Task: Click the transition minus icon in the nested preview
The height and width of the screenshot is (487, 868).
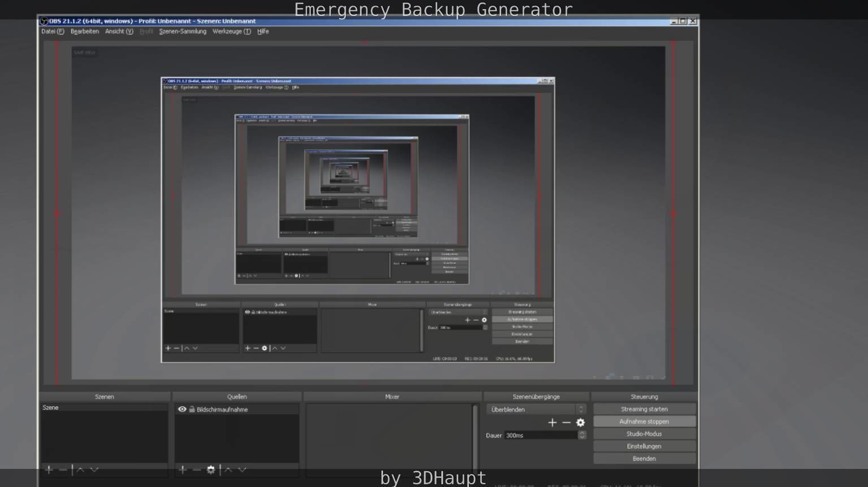Action: tap(476, 320)
